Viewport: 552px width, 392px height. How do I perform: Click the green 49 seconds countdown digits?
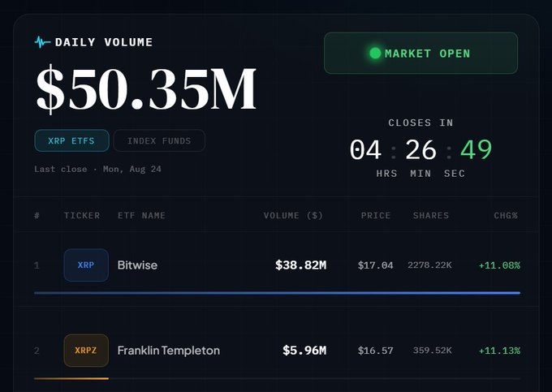point(476,150)
